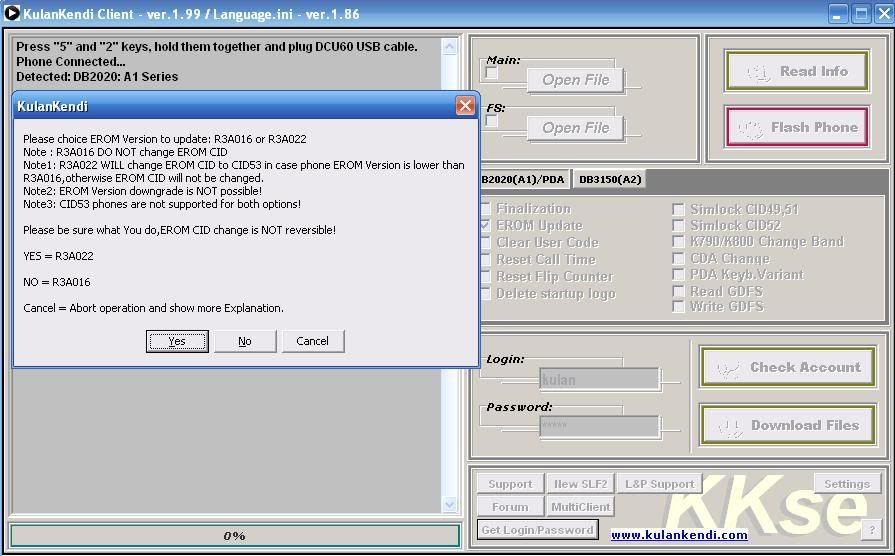The image size is (895, 556).
Task: Enable K790/K800 Change Band checkbox
Action: pos(678,241)
